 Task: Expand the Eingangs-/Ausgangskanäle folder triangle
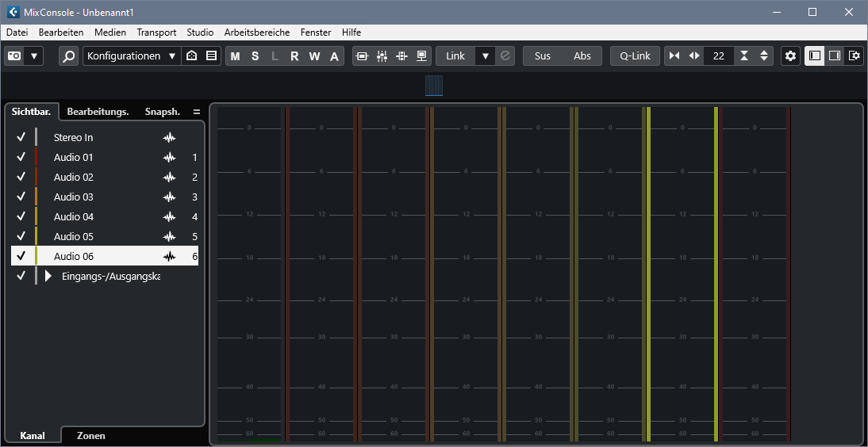48,276
